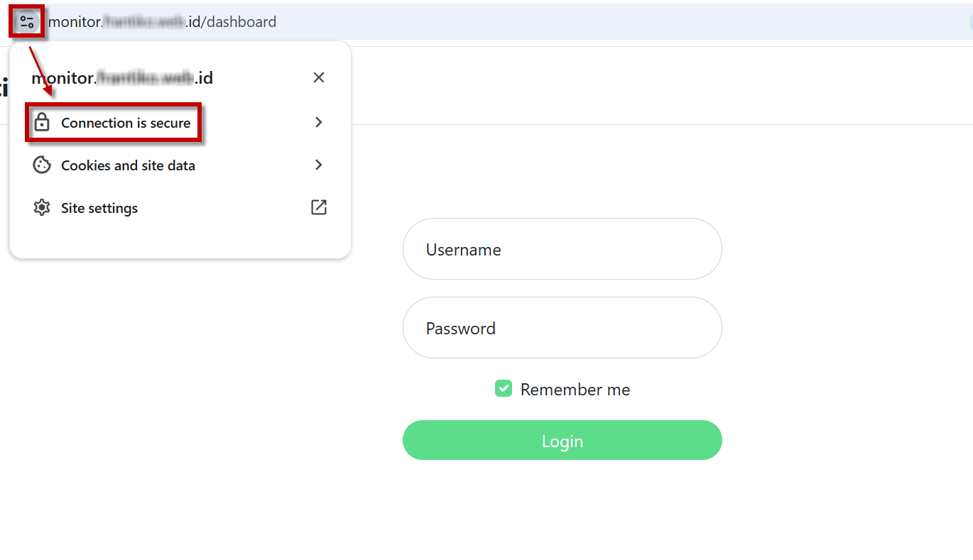
Task: Click the domain name heading in the popup
Action: click(x=122, y=78)
